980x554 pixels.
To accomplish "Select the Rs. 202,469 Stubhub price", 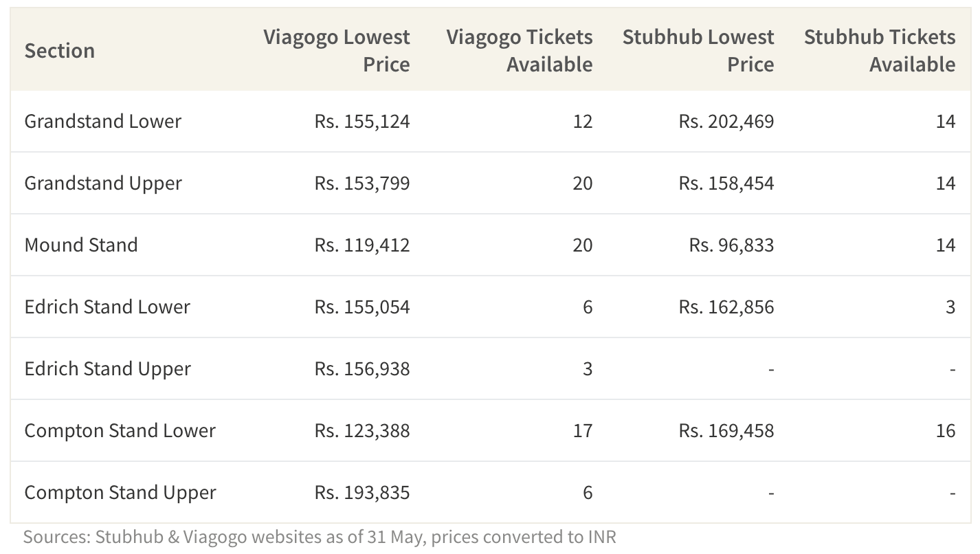I will [726, 122].
